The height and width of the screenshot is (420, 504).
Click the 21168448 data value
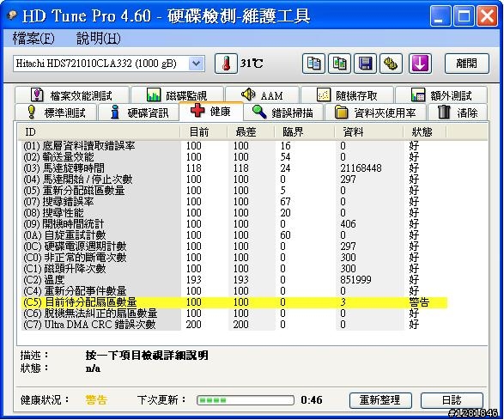[361, 168]
